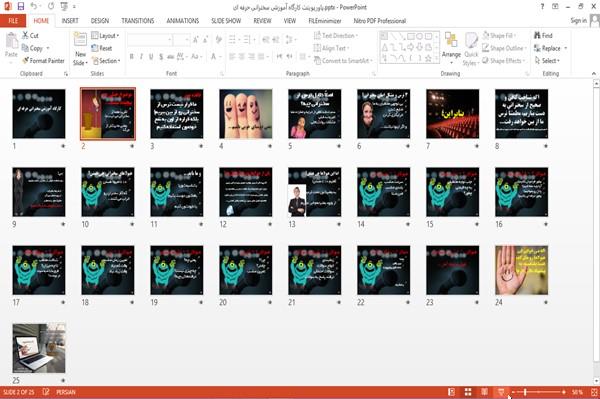The height and width of the screenshot is (399, 600).
Task: Switch to the TRANSITIONS tab
Action: [x=138, y=21]
